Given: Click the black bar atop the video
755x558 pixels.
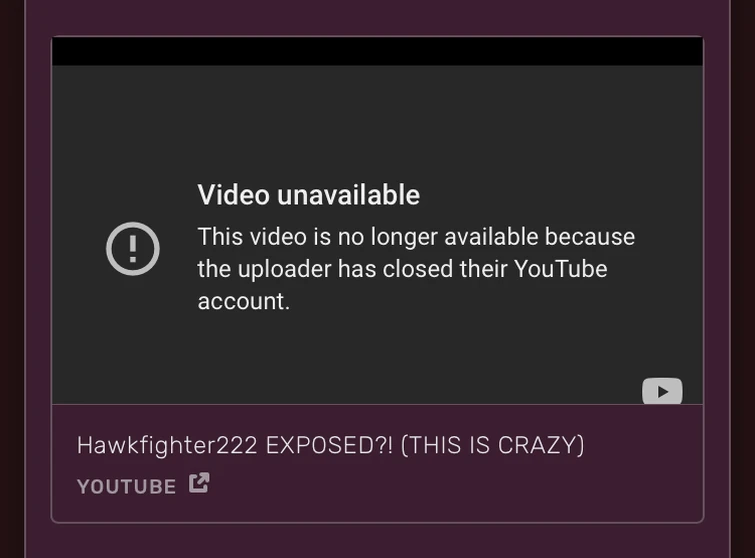Looking at the screenshot, I should click(378, 51).
